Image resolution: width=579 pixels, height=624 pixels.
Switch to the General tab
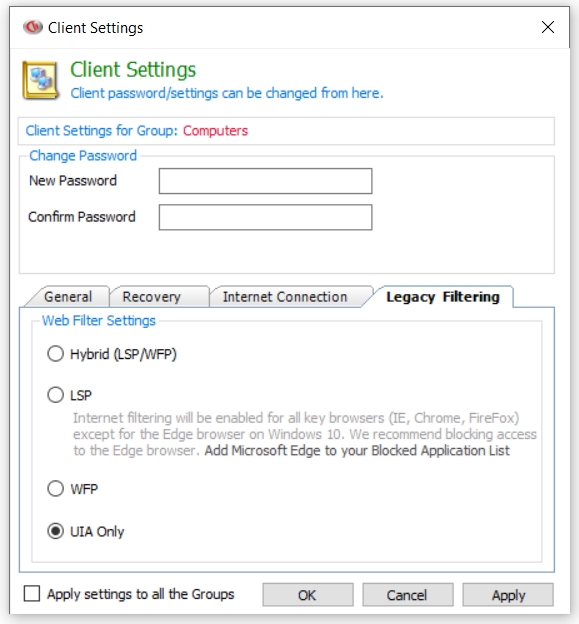point(68,297)
